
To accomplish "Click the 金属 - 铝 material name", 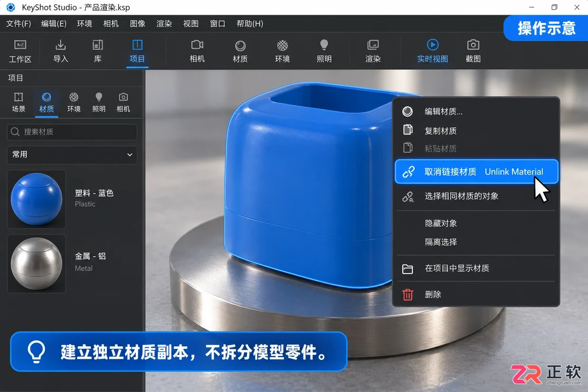I will [90, 256].
